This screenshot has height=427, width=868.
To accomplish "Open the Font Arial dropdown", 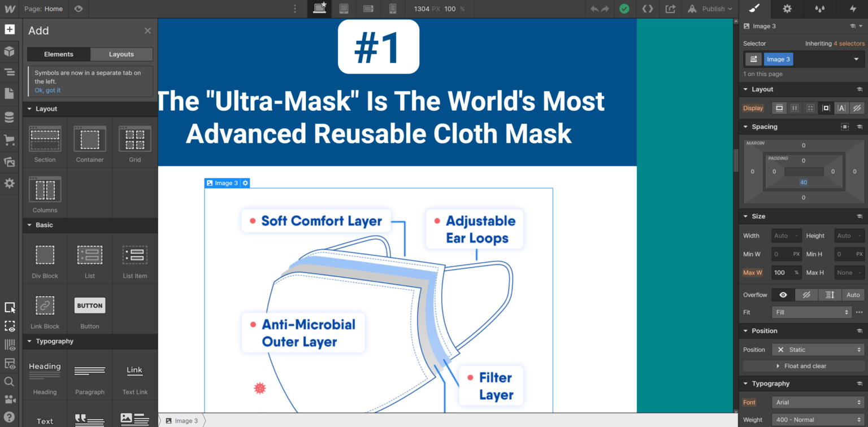I will click(x=818, y=402).
